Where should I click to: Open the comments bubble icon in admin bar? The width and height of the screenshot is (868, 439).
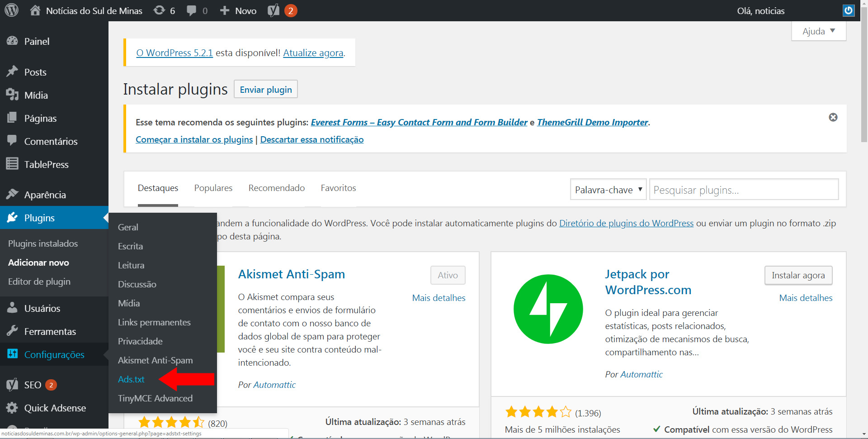point(192,10)
